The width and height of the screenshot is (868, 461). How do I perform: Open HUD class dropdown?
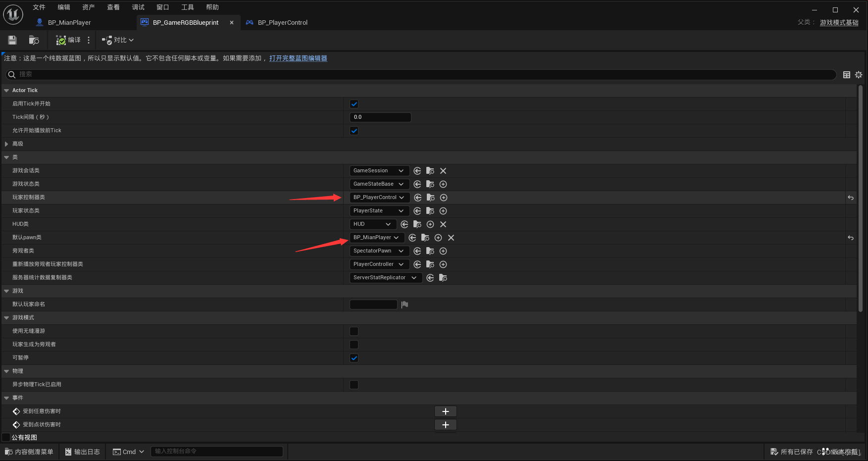[373, 224]
